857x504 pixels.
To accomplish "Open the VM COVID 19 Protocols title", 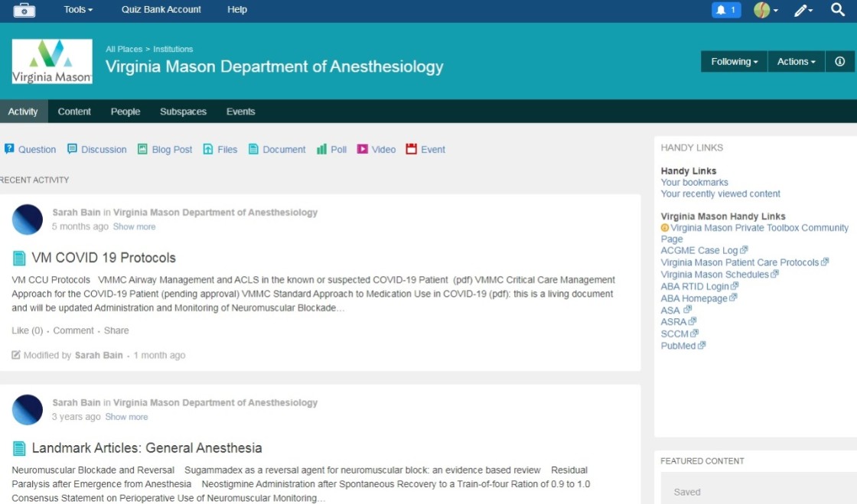I will (104, 258).
